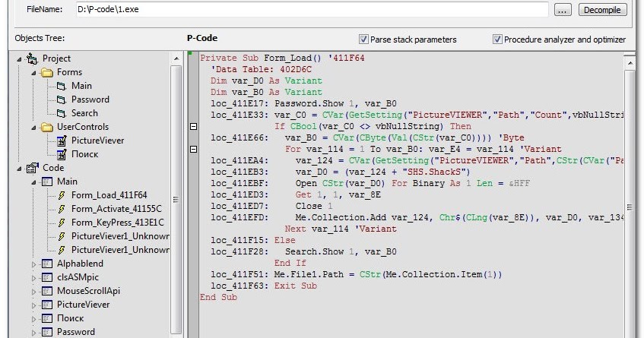Click the 'Private Sub Form_Load()' code line
Viewport: 644px width, 338px height.
point(282,58)
